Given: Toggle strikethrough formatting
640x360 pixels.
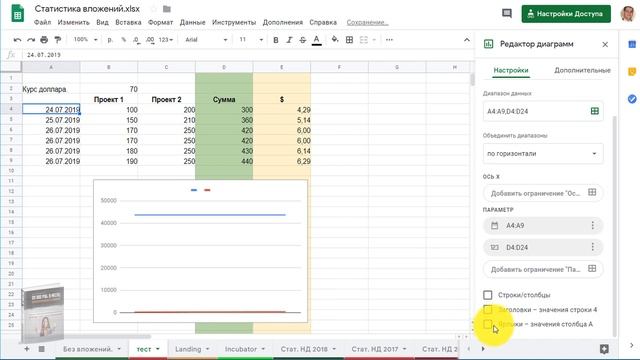Looking at the screenshot, I should (302, 40).
